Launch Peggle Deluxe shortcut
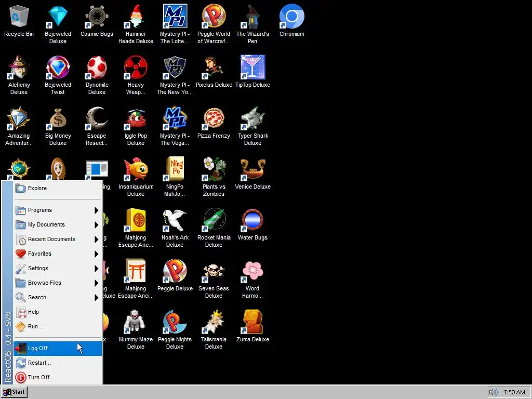This screenshot has width=532, height=399. 175,271
